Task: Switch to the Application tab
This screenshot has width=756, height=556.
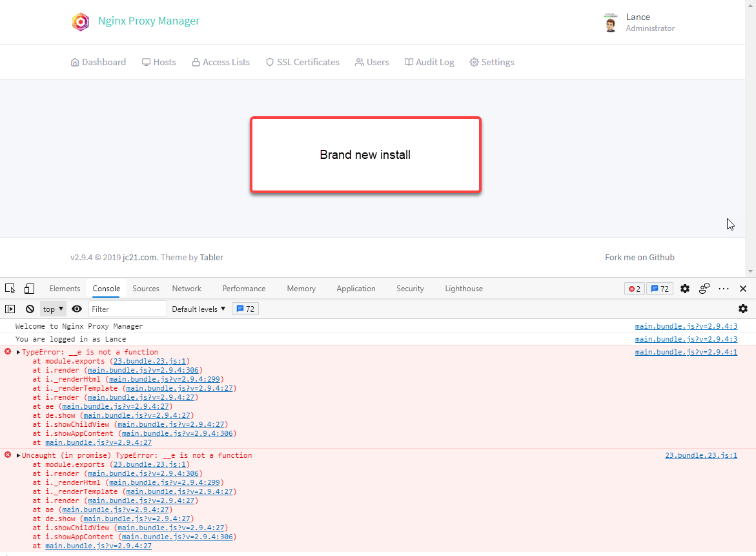Action: (x=356, y=289)
